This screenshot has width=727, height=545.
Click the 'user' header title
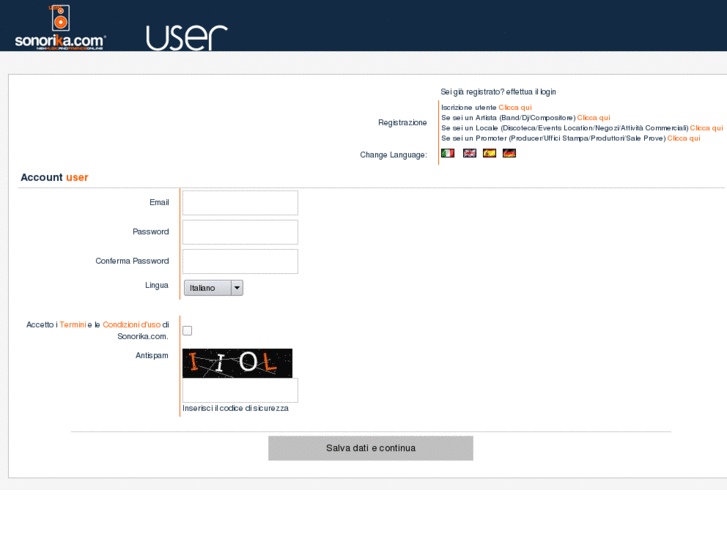coord(187,37)
